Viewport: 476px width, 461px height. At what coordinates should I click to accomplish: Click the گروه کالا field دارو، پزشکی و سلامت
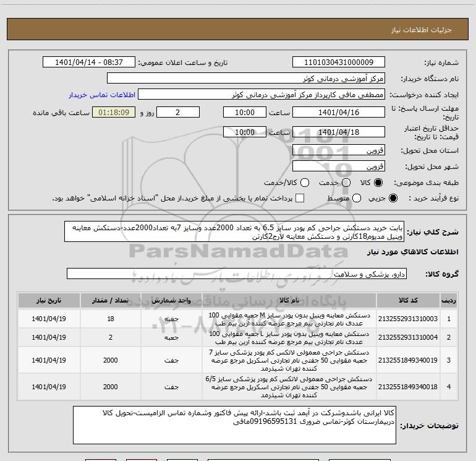[x=237, y=274]
